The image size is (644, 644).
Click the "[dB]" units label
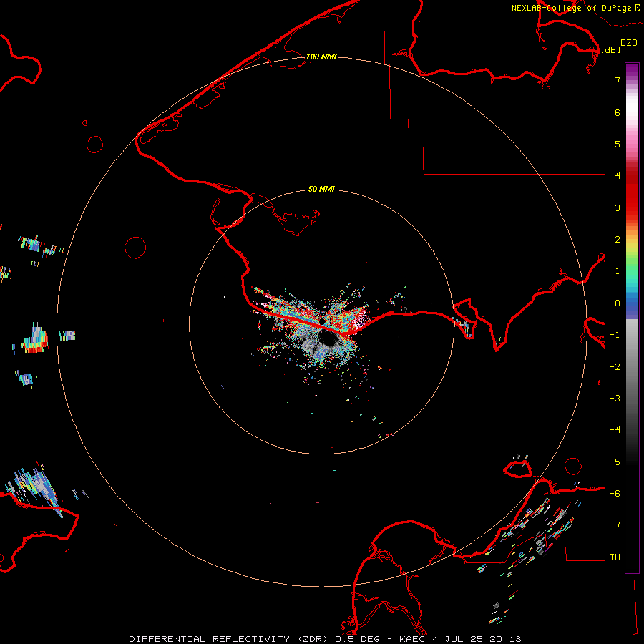coord(610,49)
